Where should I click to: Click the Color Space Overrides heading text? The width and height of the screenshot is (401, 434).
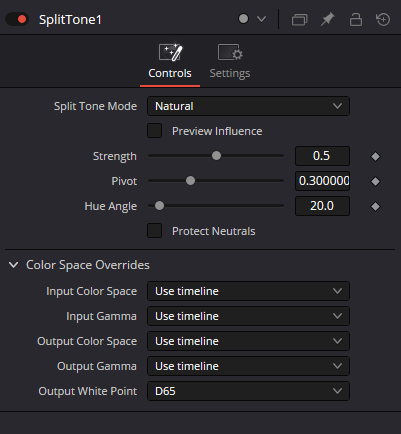pyautogui.click(x=88, y=265)
